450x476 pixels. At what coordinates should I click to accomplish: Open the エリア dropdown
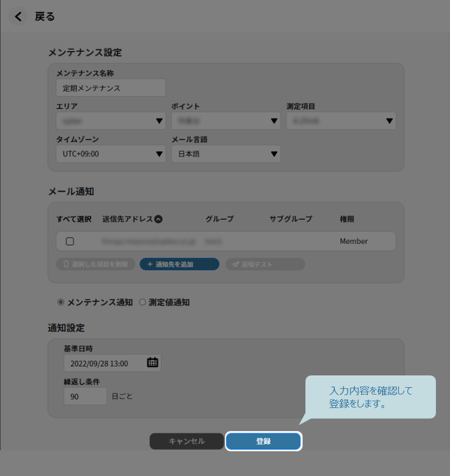tap(111, 121)
